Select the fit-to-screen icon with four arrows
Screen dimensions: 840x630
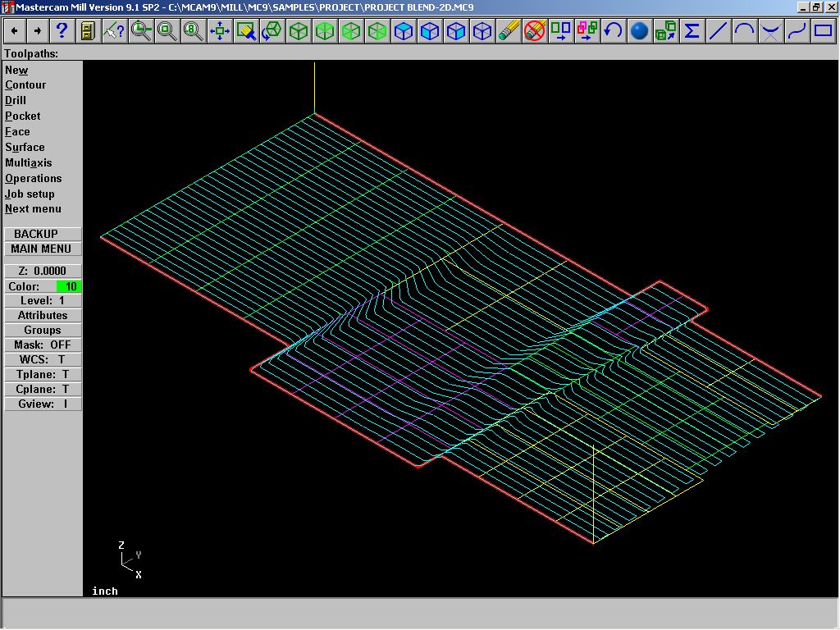tap(219, 31)
